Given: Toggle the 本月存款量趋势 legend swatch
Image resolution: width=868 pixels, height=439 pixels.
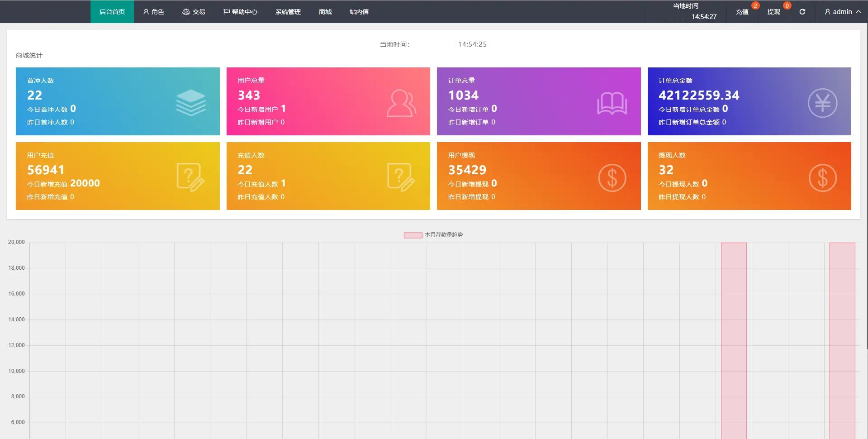Looking at the screenshot, I should click(413, 235).
